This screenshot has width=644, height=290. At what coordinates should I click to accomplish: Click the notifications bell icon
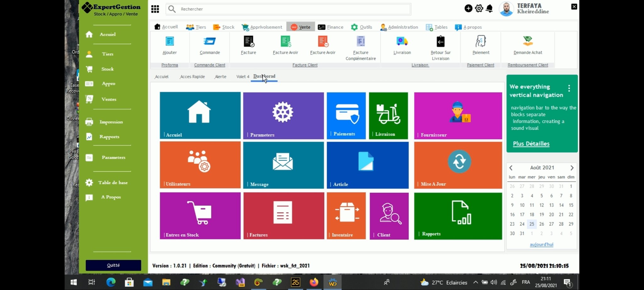[x=489, y=8]
